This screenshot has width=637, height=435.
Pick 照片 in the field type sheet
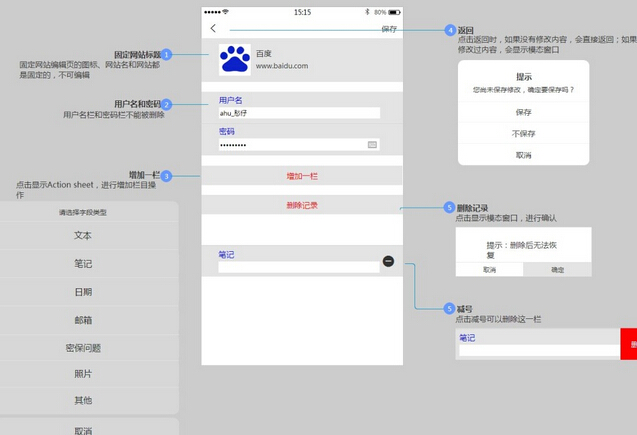pos(83,374)
